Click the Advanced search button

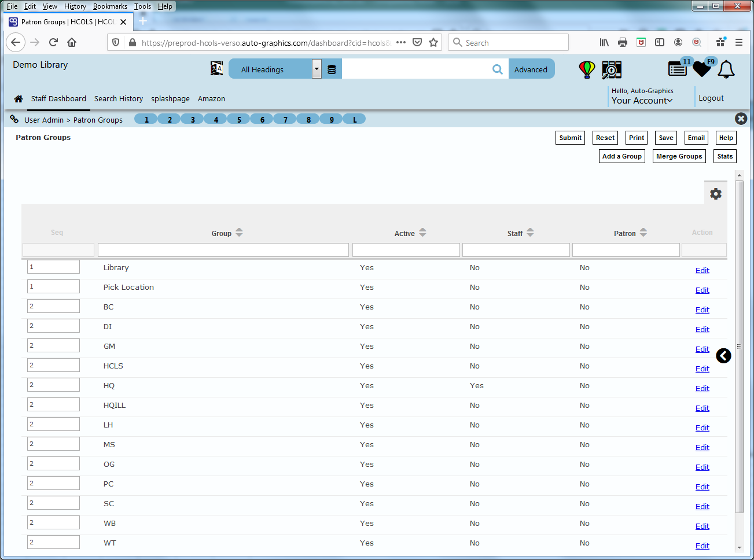pos(531,69)
